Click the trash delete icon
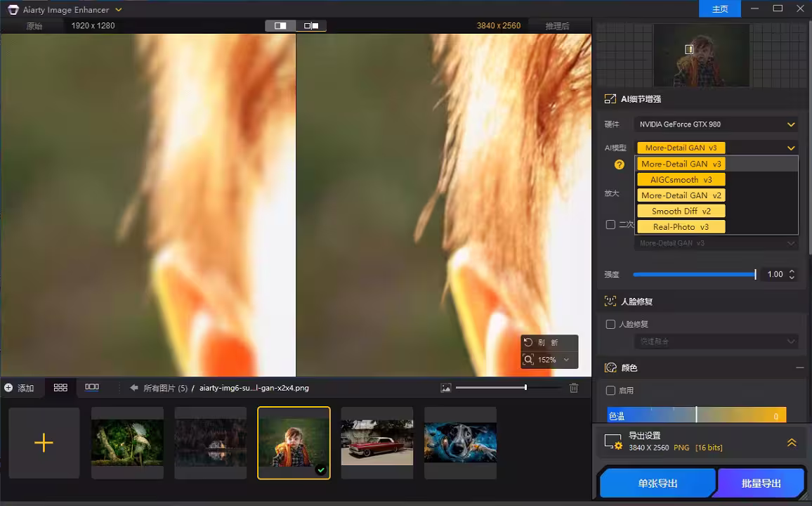The width and height of the screenshot is (812, 506). tap(574, 387)
